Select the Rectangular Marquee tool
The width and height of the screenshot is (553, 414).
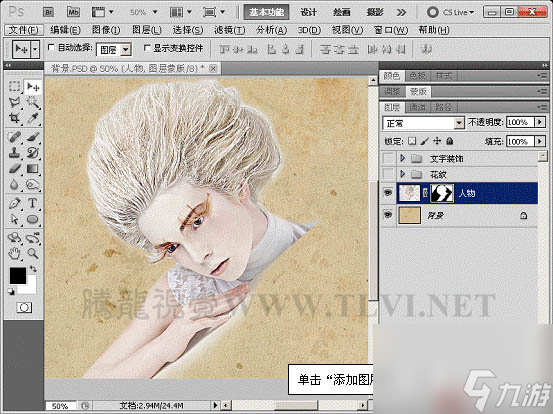point(14,86)
